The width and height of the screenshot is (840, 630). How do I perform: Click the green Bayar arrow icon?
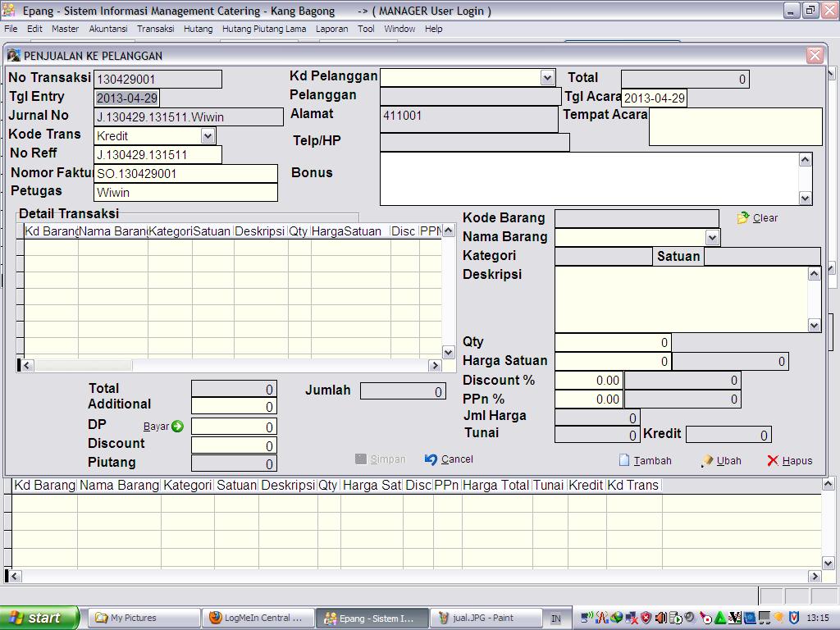pos(177,427)
